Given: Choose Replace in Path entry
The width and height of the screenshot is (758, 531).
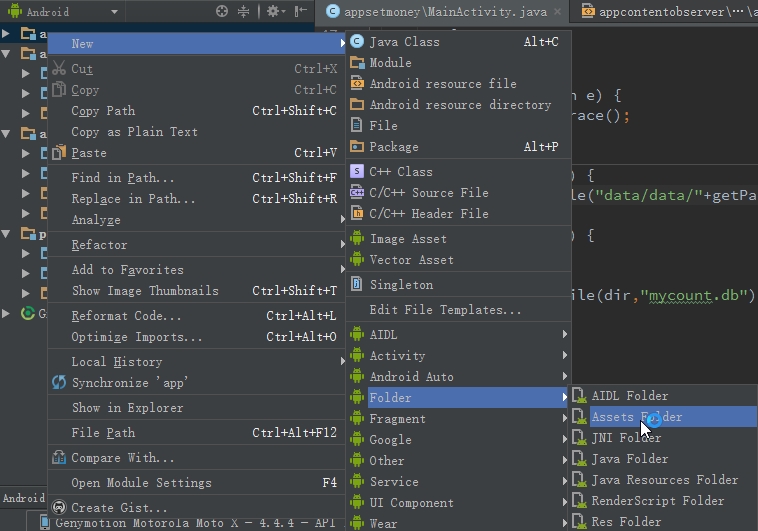Looking at the screenshot, I should click(x=197, y=198).
